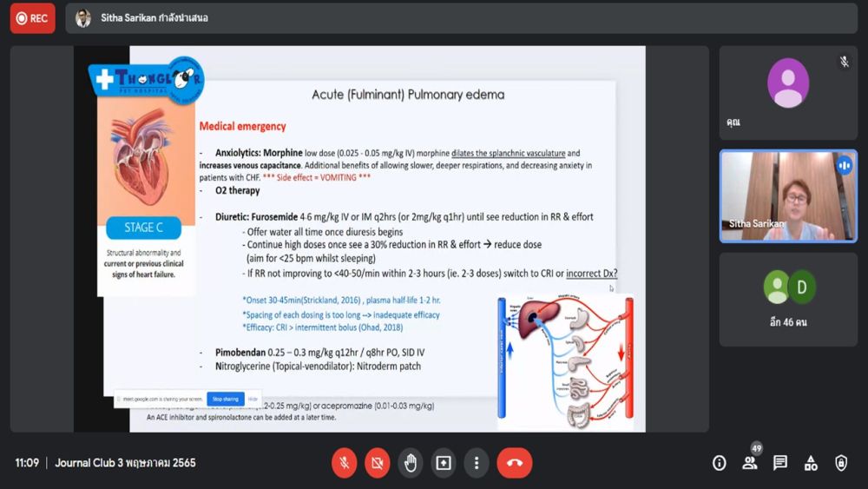The height and width of the screenshot is (489, 868).
Task: Click the Pimobendan dosage line
Action: click(x=320, y=353)
